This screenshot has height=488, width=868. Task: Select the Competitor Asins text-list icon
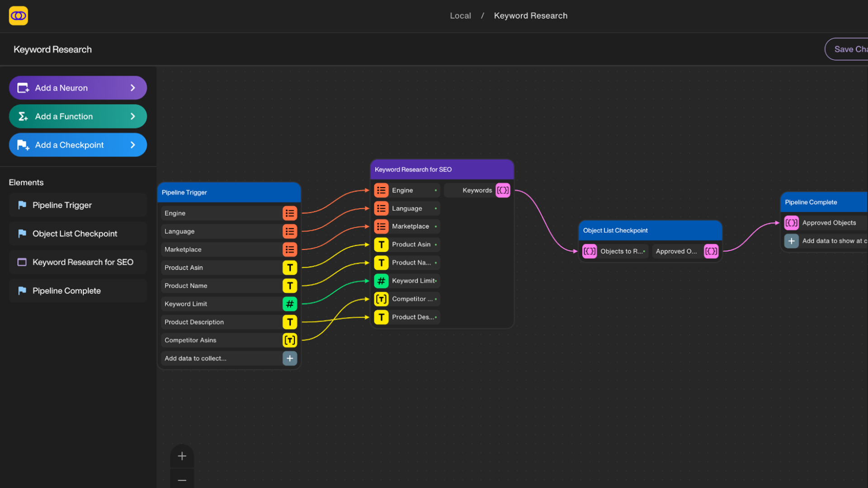(290, 340)
